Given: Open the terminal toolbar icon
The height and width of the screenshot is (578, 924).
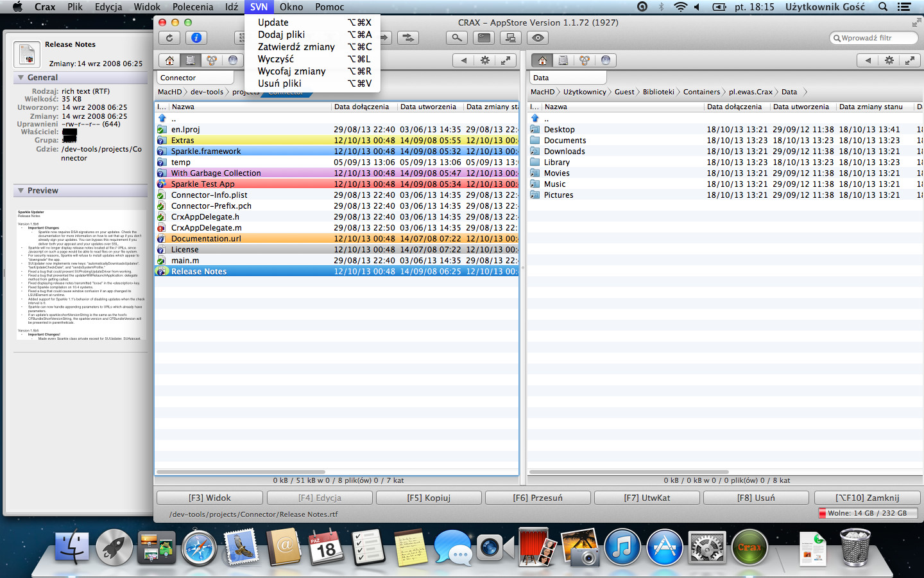Looking at the screenshot, I should coord(484,38).
